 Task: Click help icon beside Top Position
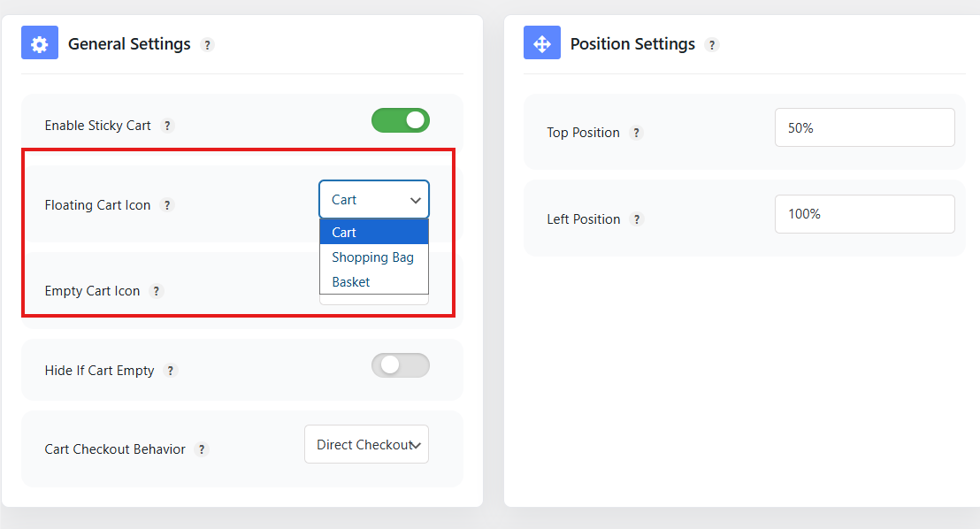(636, 133)
